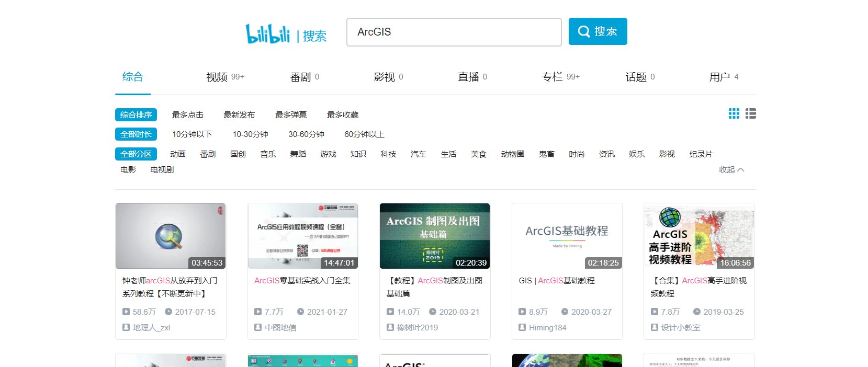Filter by 番剧 category in the category row
The height and width of the screenshot is (367, 868).
(x=208, y=154)
